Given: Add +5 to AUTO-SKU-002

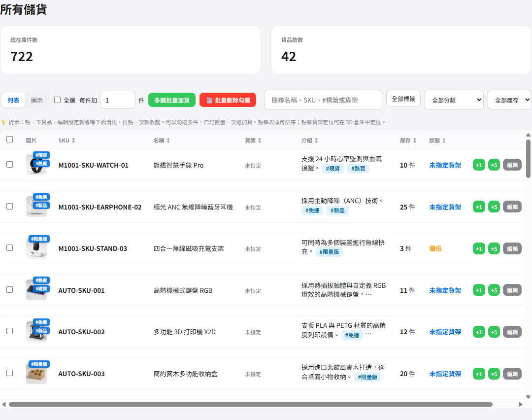Looking at the screenshot, I should [x=494, y=332].
